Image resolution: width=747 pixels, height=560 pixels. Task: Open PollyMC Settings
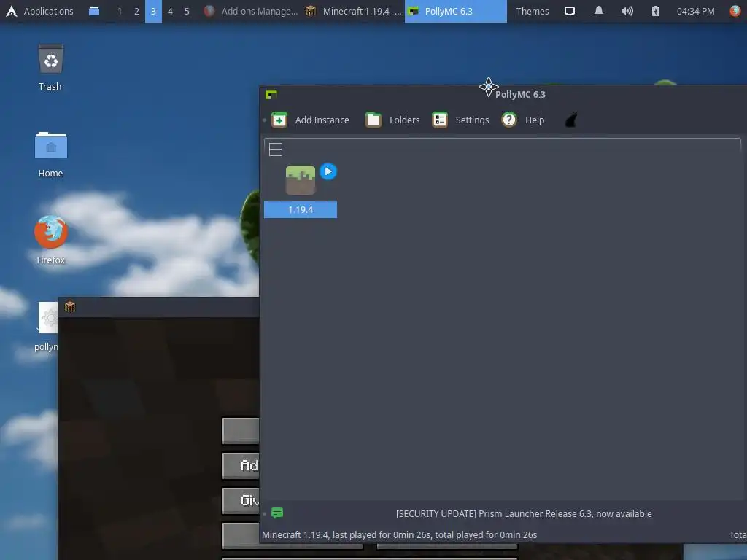tap(461, 120)
